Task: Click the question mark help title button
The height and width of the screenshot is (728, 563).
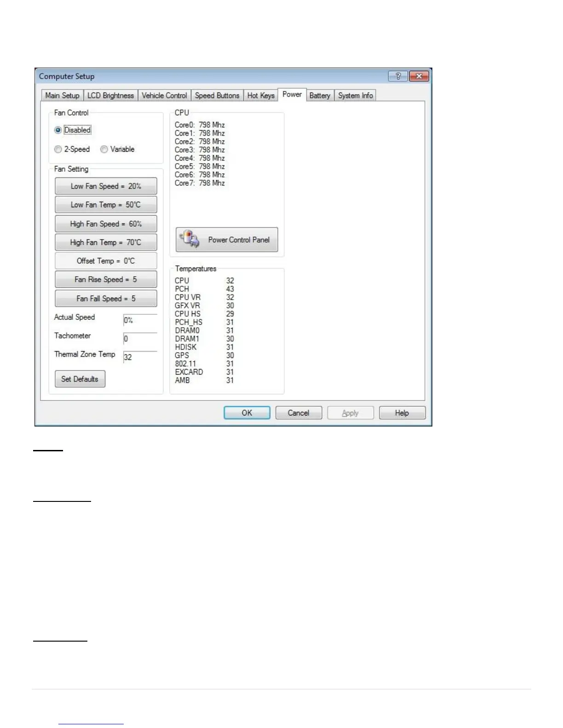Action: pyautogui.click(x=398, y=76)
